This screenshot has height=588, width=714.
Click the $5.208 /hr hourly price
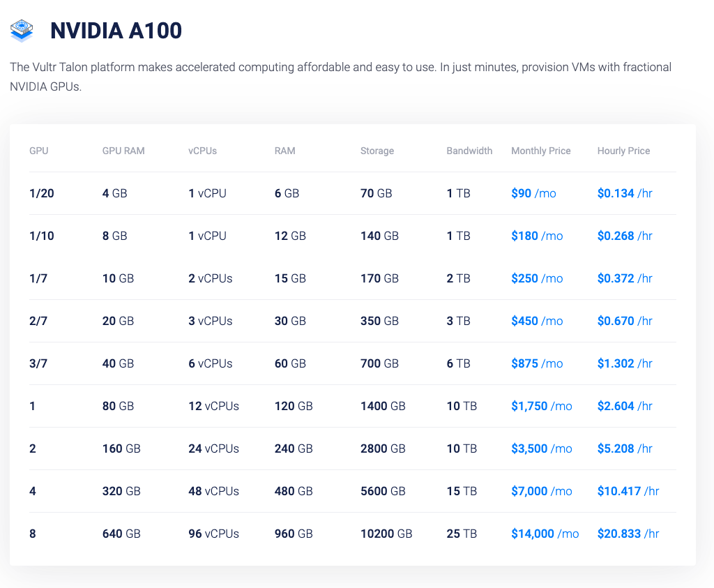[x=624, y=448]
